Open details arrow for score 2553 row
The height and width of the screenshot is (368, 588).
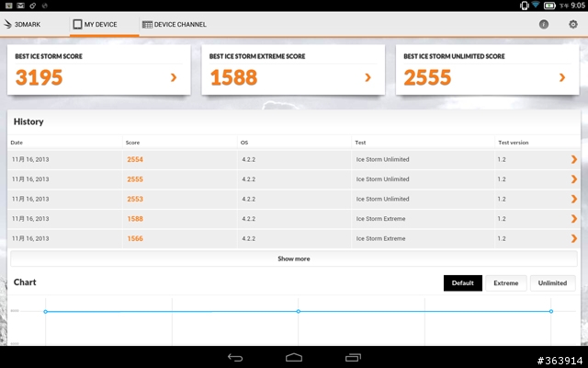573,199
